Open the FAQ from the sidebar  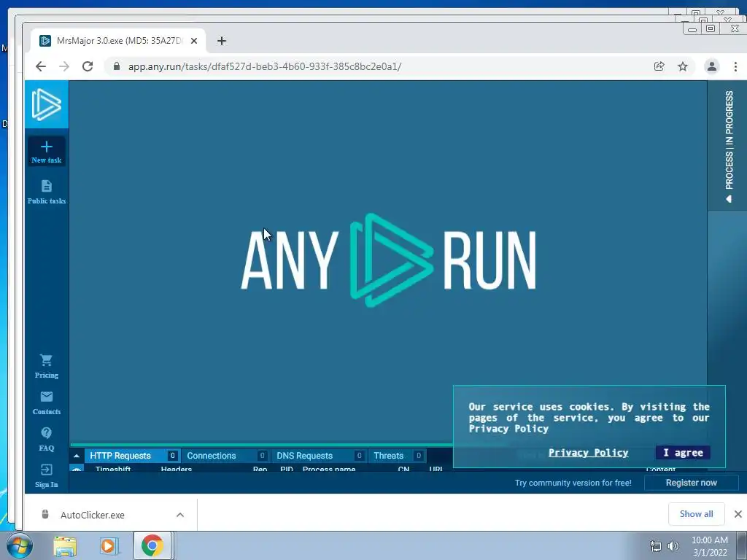pos(46,439)
